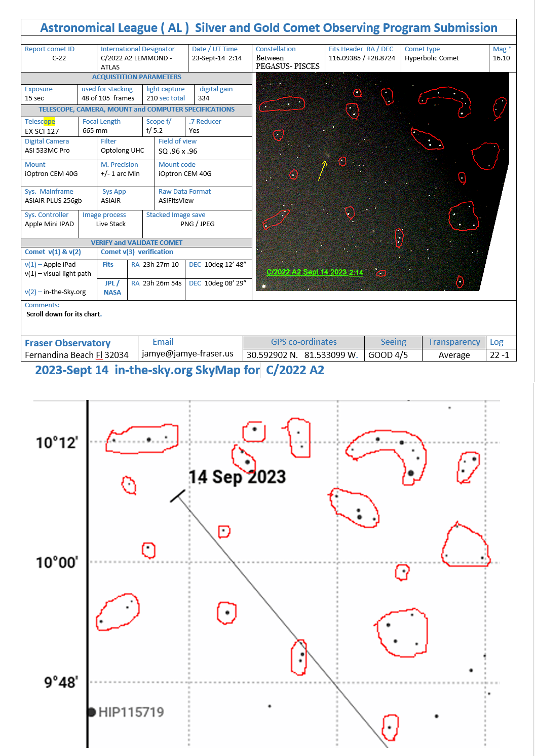
Task: Click the 9°48' declination axis label
Action: 60,682
